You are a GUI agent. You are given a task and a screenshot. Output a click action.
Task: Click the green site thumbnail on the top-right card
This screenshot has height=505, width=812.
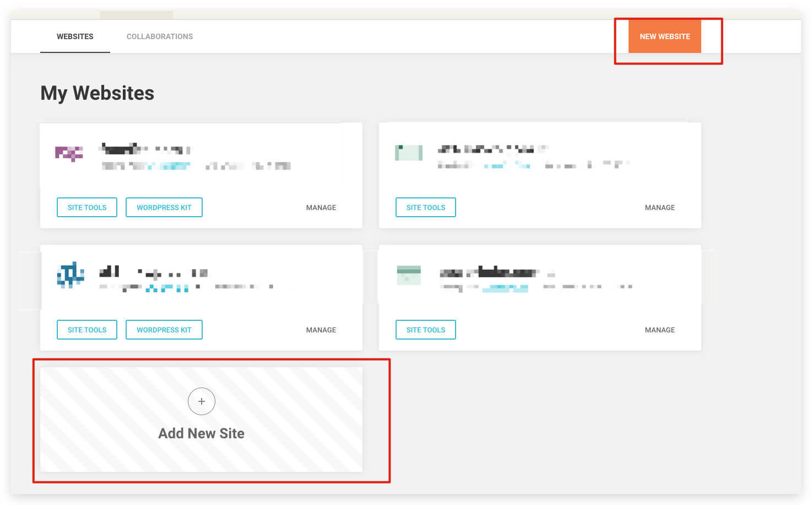click(408, 153)
